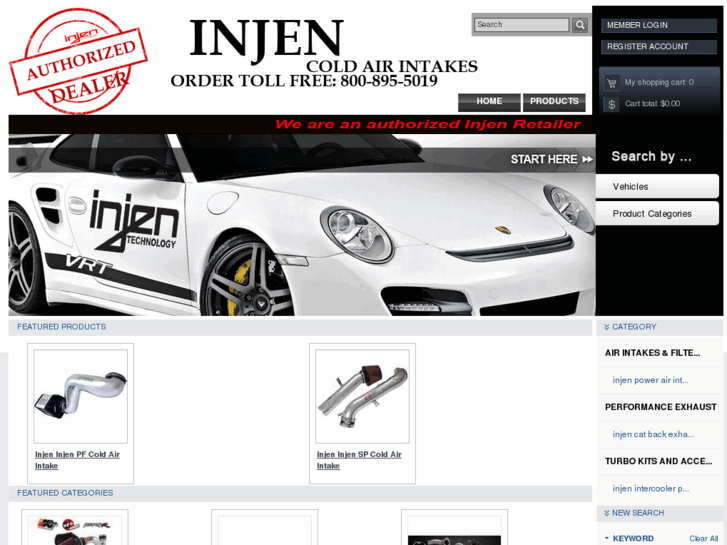Open the HOME menu item
The width and height of the screenshot is (727, 545).
[x=489, y=102]
